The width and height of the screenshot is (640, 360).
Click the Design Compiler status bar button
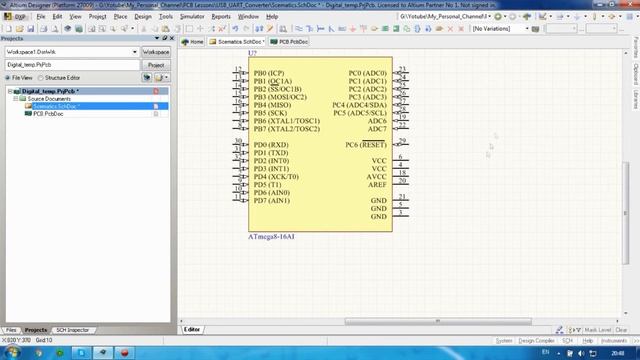pos(536,340)
